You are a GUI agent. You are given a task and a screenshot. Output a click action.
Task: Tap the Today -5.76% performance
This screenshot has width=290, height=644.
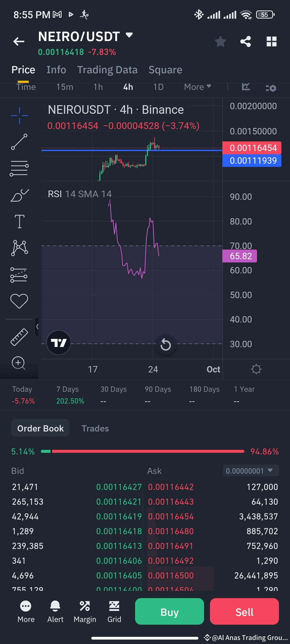tap(23, 395)
